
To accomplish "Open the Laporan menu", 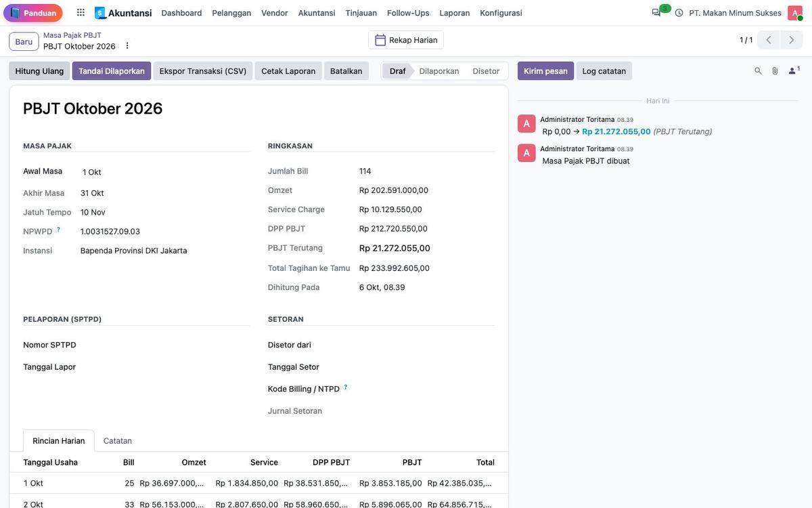I will 455,13.
